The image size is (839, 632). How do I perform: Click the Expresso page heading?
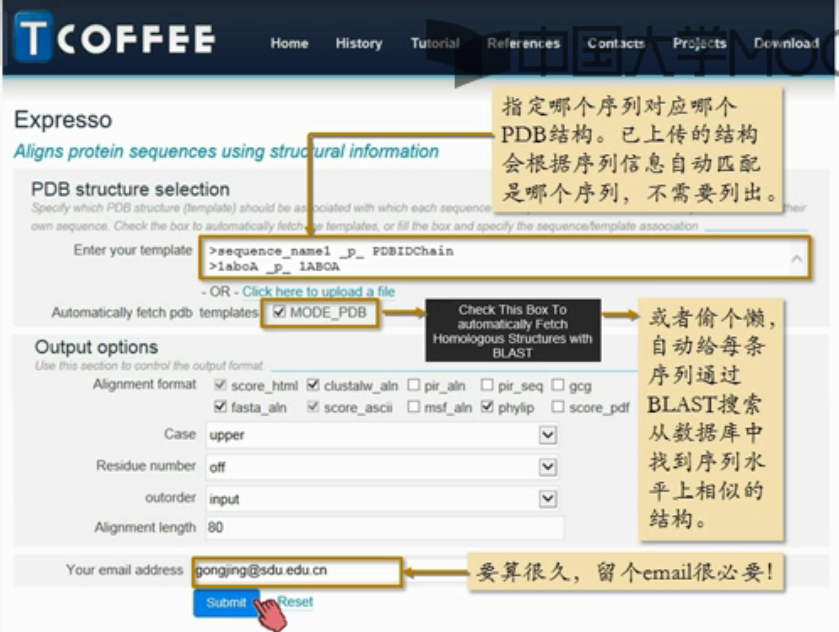[63, 119]
